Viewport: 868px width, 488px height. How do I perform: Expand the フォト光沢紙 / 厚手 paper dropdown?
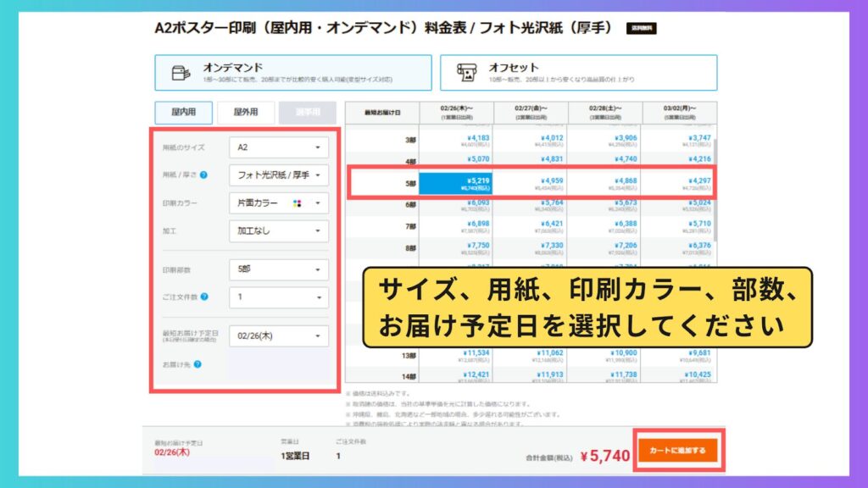[x=278, y=175]
